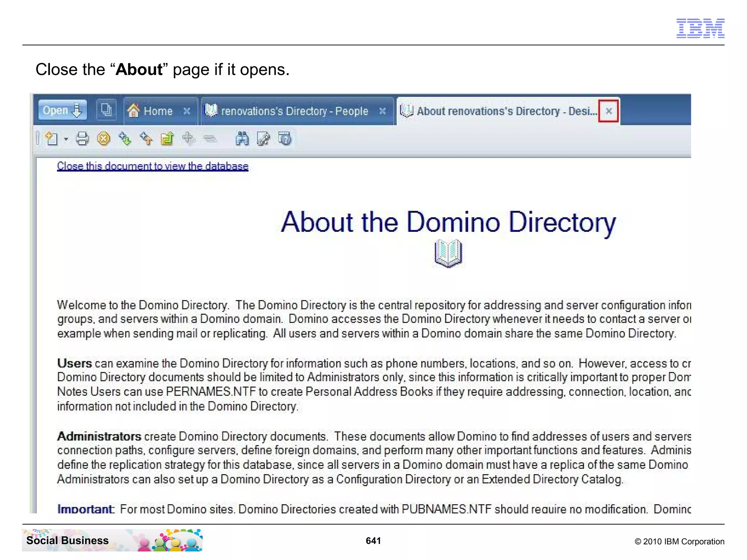747x560 pixels.
Task: Click the Open button
Action: 62,110
